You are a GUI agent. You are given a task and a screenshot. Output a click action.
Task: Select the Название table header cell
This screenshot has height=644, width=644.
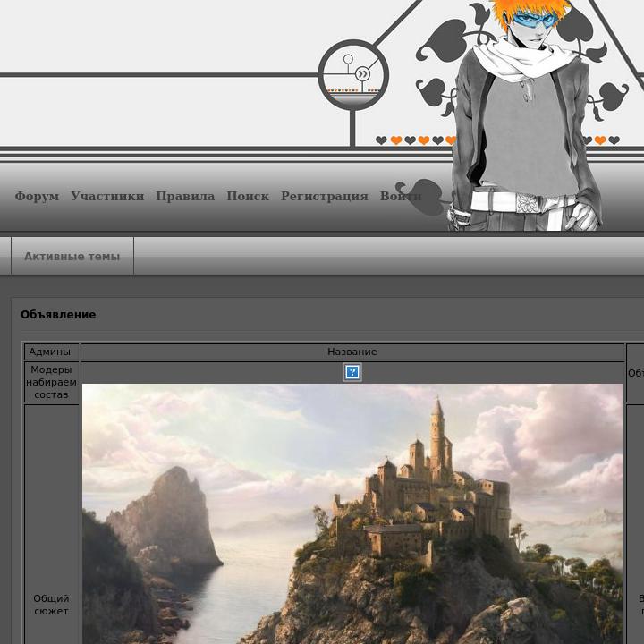click(352, 352)
